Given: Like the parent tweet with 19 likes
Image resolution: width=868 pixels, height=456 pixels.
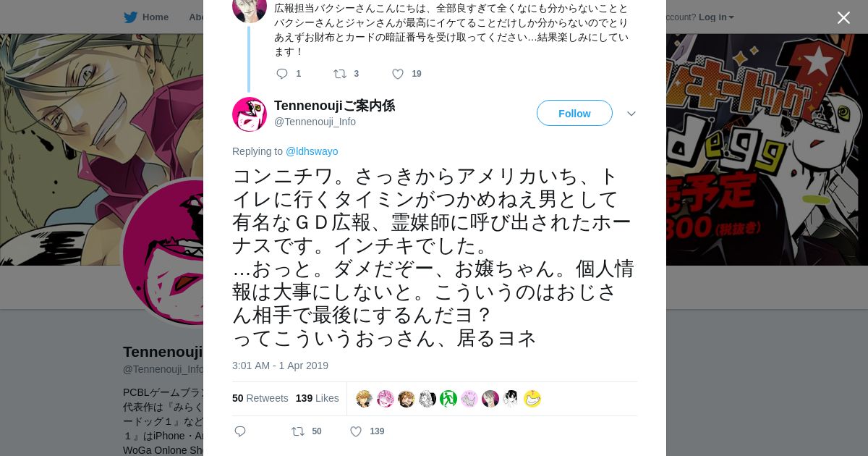Looking at the screenshot, I should 398,74.
